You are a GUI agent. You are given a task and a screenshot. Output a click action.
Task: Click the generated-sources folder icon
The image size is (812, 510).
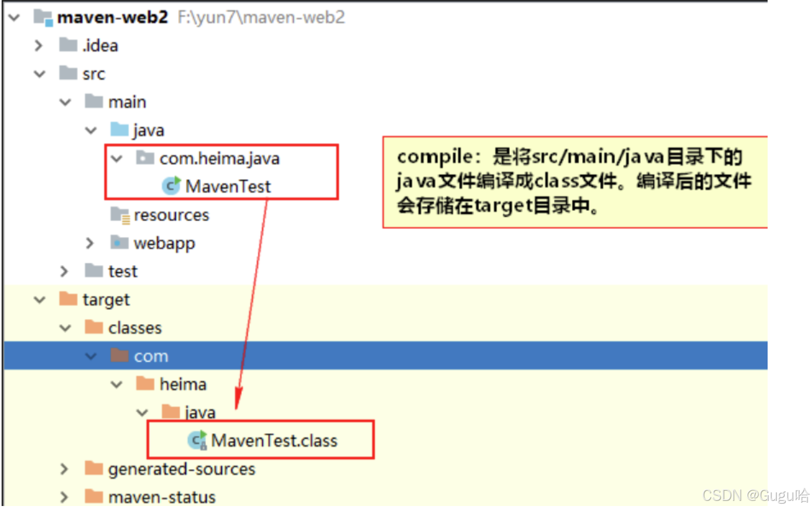click(x=93, y=468)
